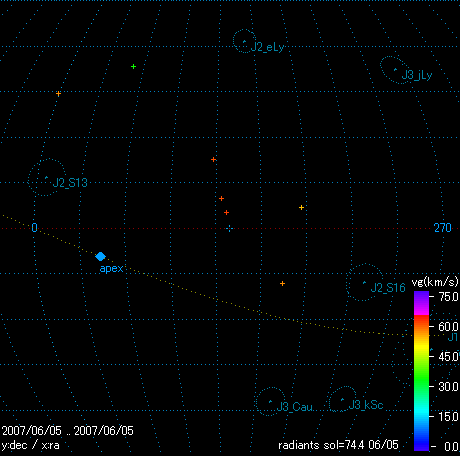Viewport: 460px width, 456px height.
Task: Click the vg(km/s) legend title
Action: click(x=435, y=283)
